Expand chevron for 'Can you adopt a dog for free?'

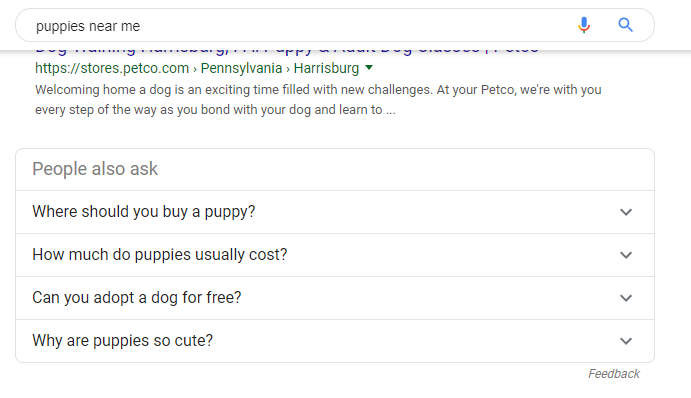tap(626, 298)
